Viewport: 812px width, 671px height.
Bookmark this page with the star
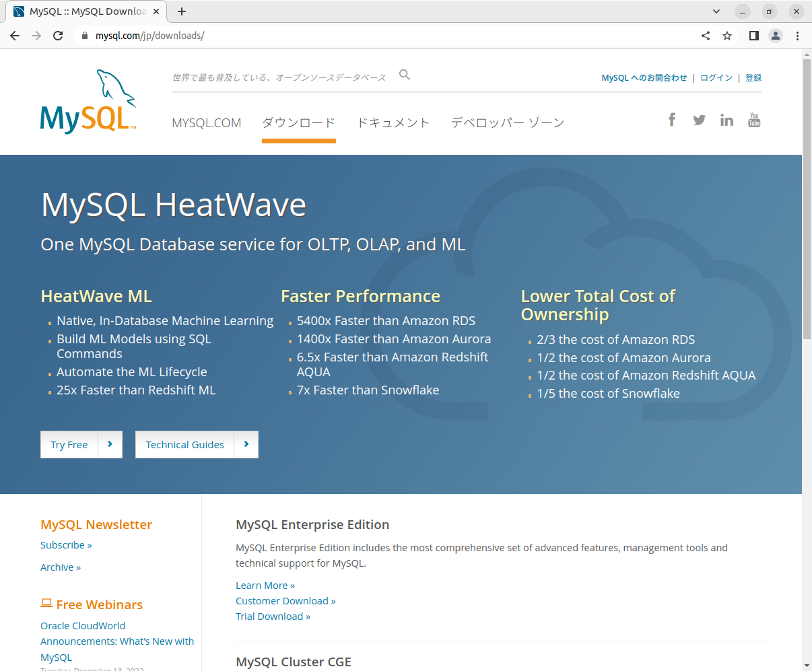click(x=727, y=36)
